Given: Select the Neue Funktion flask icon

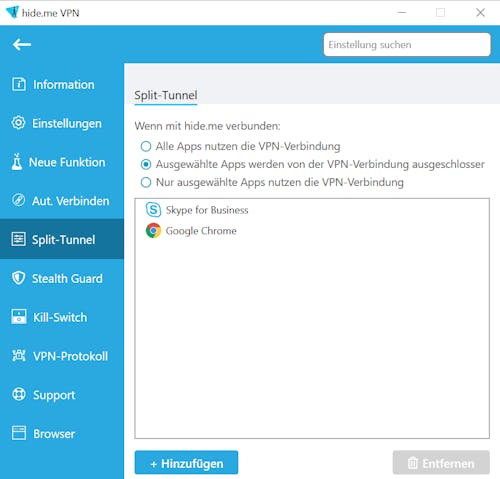Looking at the screenshot, I should [17, 162].
